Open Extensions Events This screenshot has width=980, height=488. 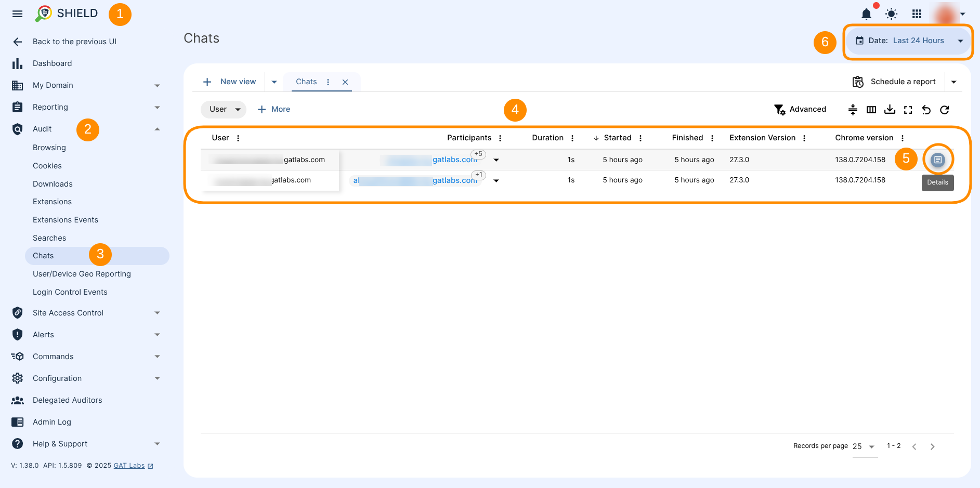point(66,220)
